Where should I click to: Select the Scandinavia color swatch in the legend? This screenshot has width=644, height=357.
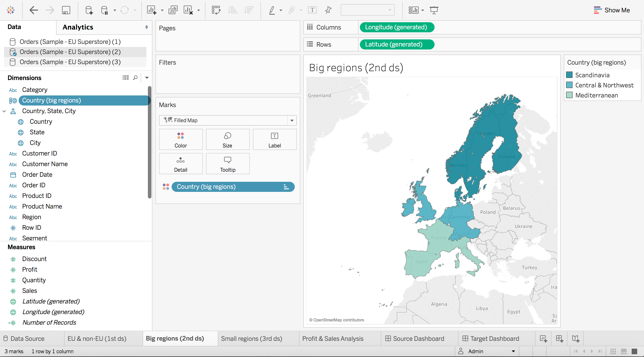point(570,75)
